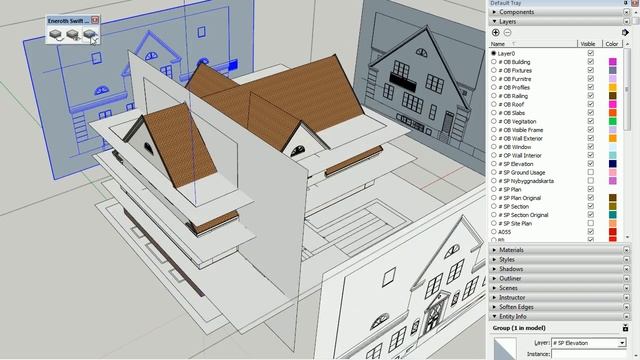640x360 pixels.
Task: Click Eneroth Swift icon under the mouse cursor
Action: pyautogui.click(x=90, y=35)
